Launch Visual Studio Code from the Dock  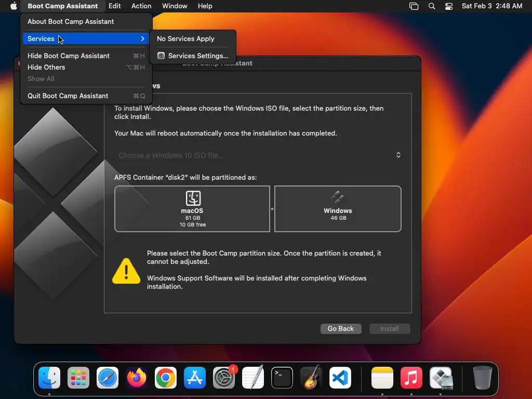pos(340,377)
